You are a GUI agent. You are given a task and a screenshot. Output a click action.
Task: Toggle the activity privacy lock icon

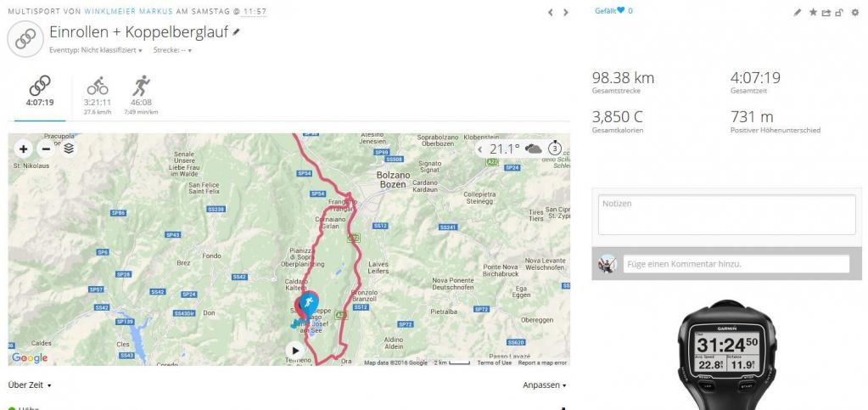(839, 12)
